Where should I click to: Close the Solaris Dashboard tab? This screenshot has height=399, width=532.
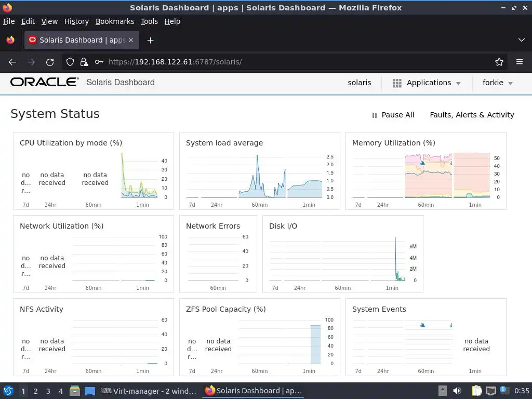click(x=131, y=40)
